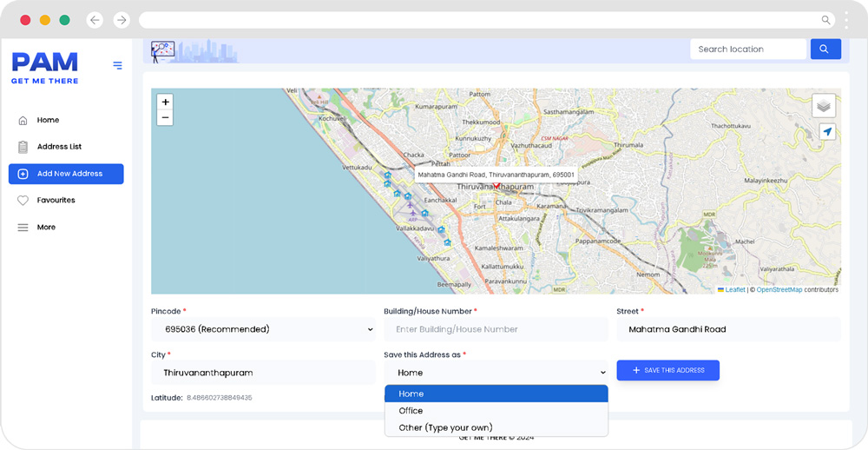Screen dimensions: 868x450
Task: Click the PAM Get Me There logo
Action: (x=45, y=68)
